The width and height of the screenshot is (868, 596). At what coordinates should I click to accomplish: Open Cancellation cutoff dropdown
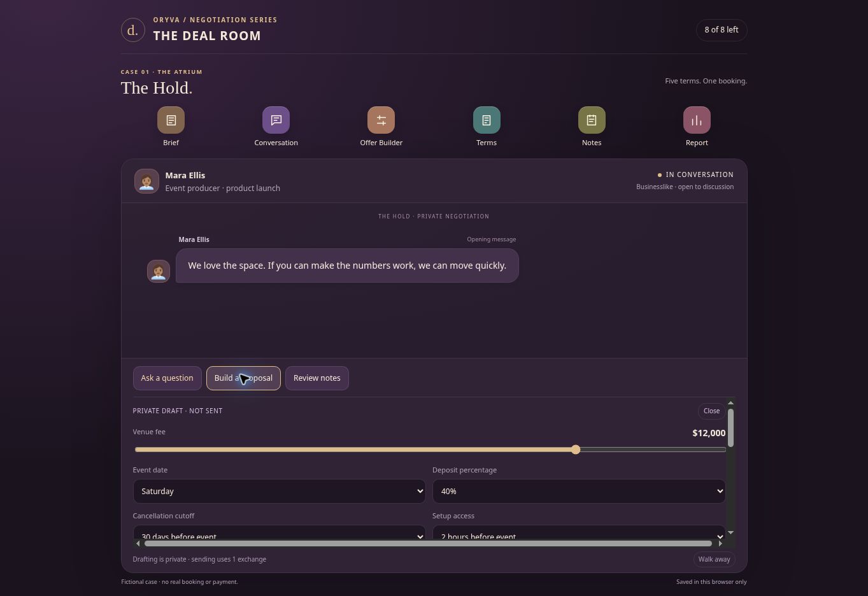279,534
